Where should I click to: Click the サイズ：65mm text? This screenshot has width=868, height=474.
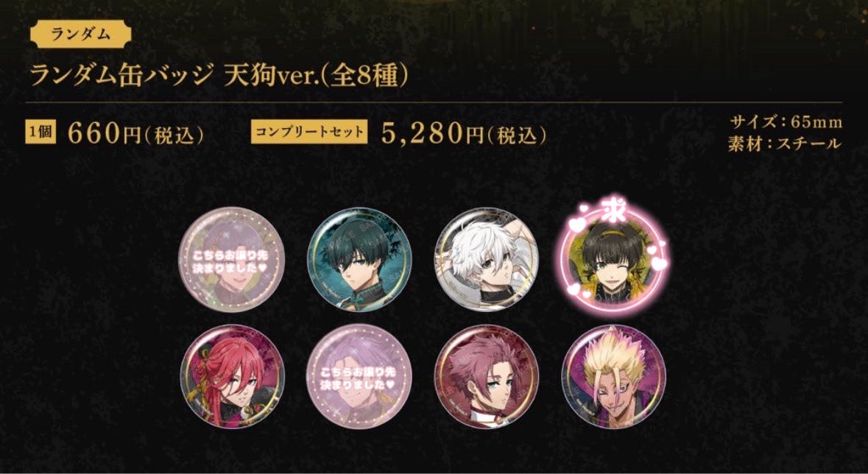coord(786,121)
